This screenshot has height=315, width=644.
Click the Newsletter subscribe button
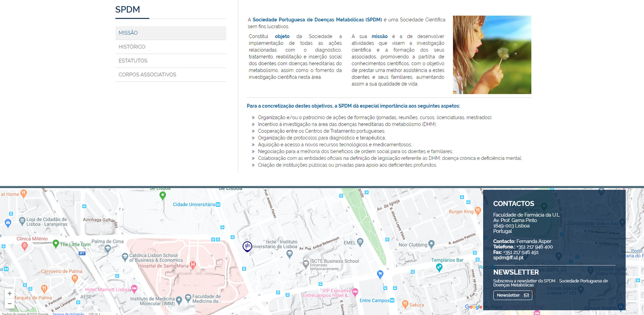pyautogui.click(x=512, y=295)
